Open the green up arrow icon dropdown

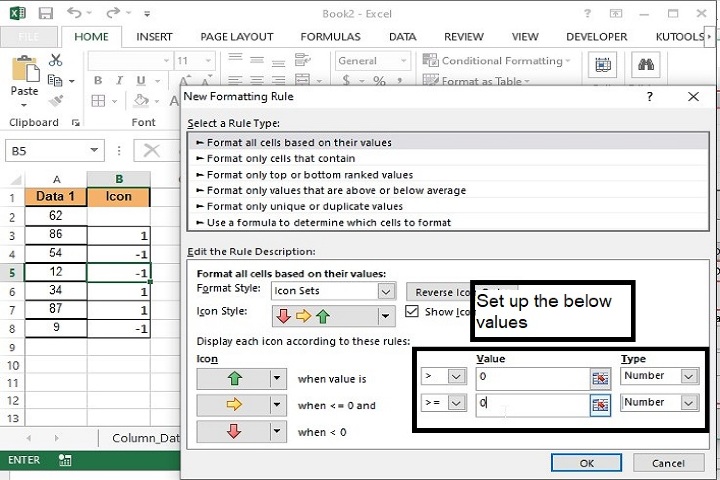pyautogui.click(x=276, y=379)
